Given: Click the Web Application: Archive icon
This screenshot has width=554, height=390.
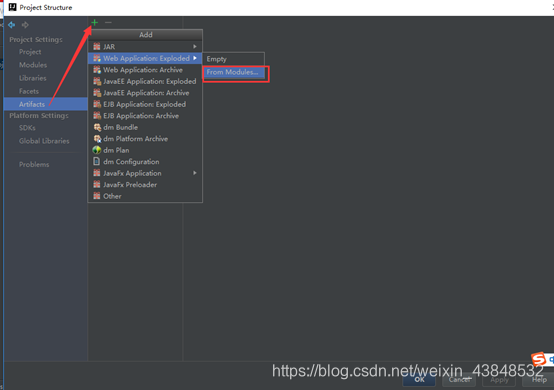Looking at the screenshot, I should (97, 70).
